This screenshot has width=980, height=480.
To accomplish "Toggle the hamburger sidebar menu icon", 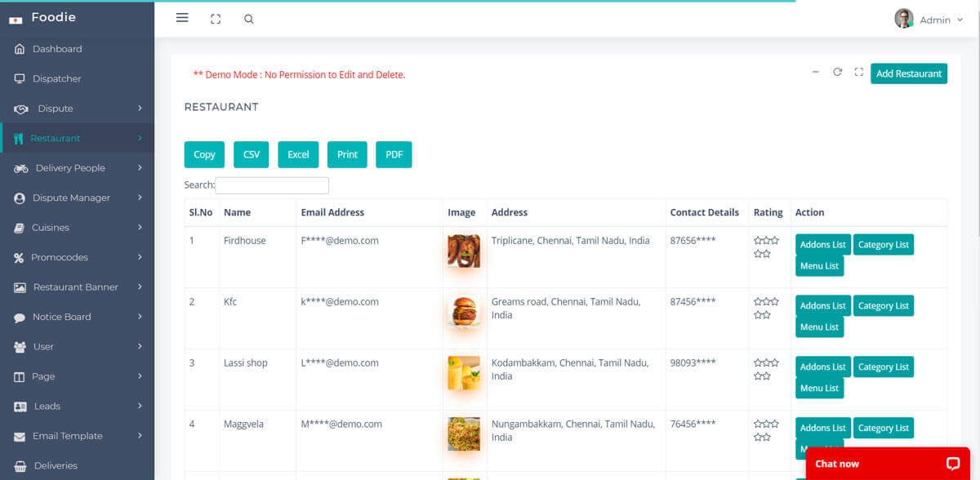I will (182, 18).
